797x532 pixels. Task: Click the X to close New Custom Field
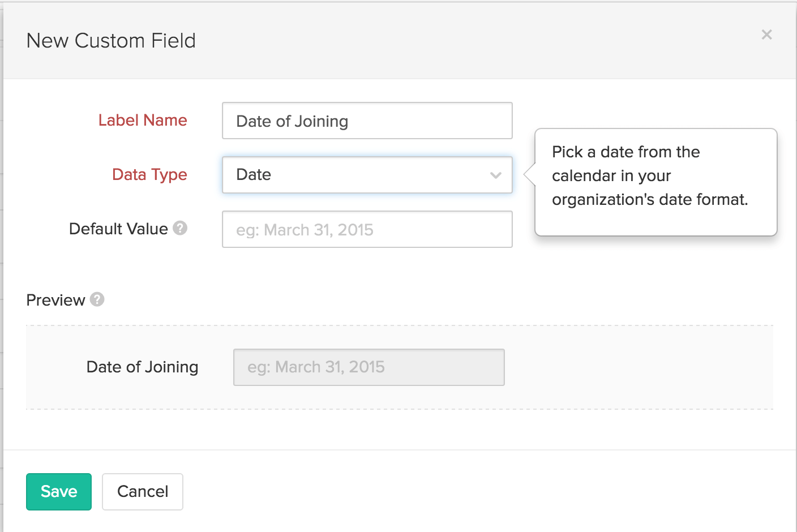coord(766,35)
